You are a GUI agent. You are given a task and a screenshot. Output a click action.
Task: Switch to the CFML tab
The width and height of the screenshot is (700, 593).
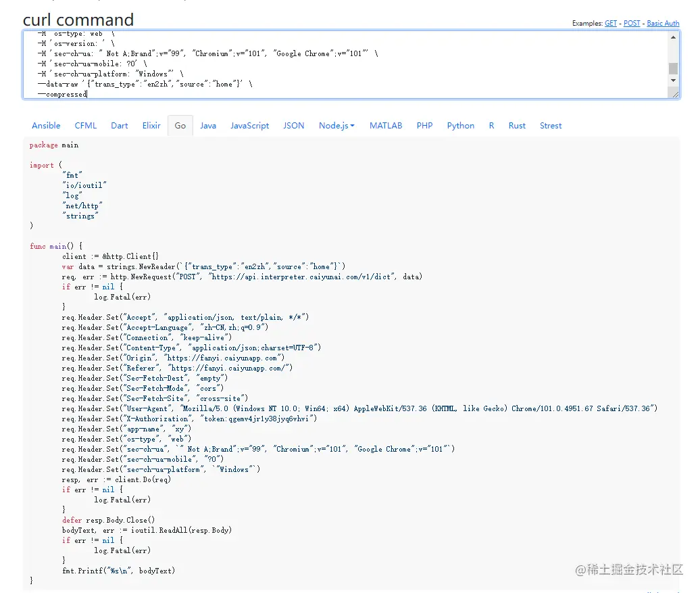point(85,126)
